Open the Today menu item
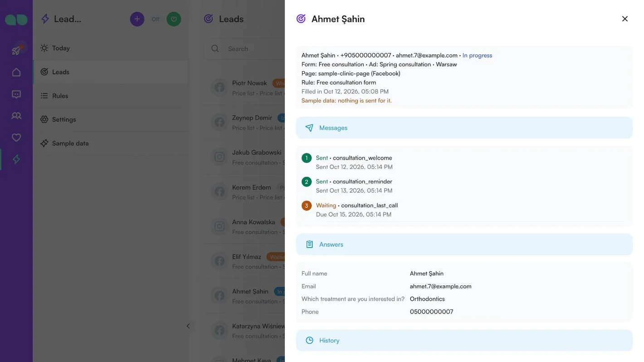This screenshot has height=362, width=644. tap(111, 48)
